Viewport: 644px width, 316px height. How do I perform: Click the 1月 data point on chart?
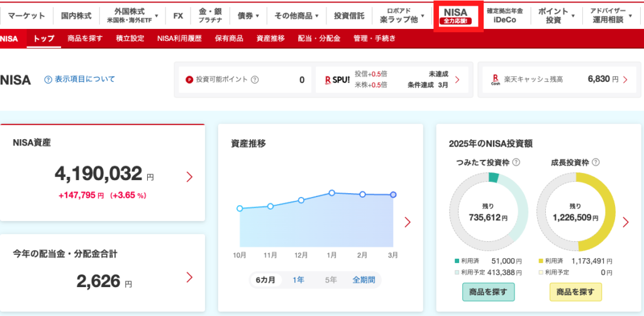point(332,193)
